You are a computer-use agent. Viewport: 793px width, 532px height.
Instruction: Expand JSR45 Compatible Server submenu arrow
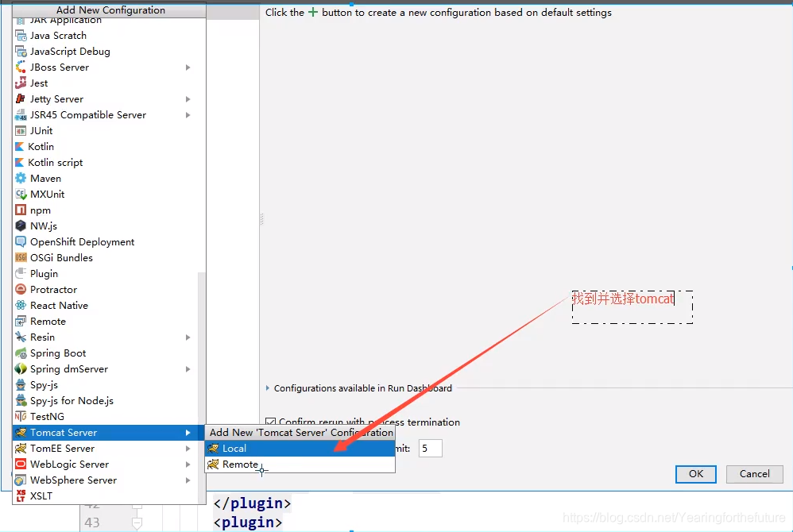tap(188, 114)
